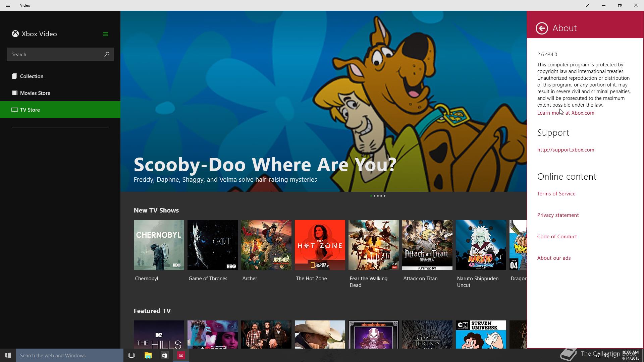644x362 pixels.
Task: Open The Hills featured thumbnail
Action: 159,335
